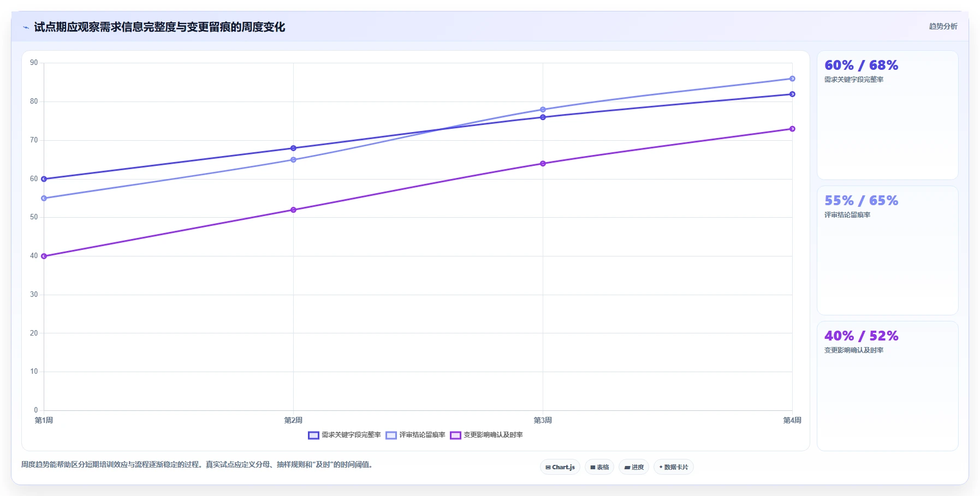
Task: Open the 40% / 52% stat card
Action: (888, 386)
